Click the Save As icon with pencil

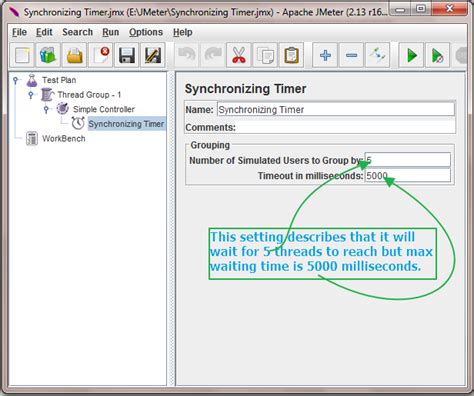pyautogui.click(x=153, y=55)
